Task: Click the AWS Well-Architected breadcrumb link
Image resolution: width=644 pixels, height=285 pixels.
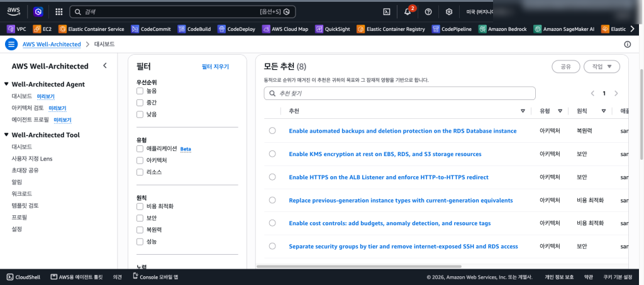Action: pos(52,44)
